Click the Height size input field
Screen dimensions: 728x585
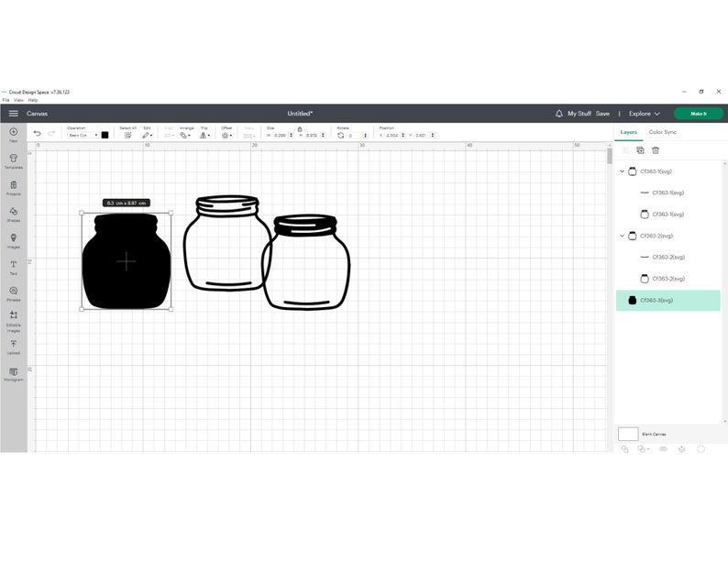pyautogui.click(x=312, y=135)
